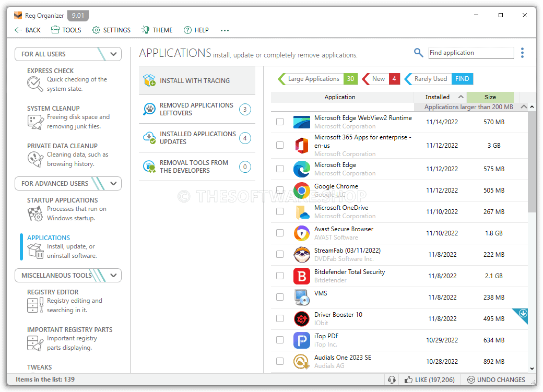Open the Settings menu
The height and width of the screenshot is (392, 543).
coord(111,30)
